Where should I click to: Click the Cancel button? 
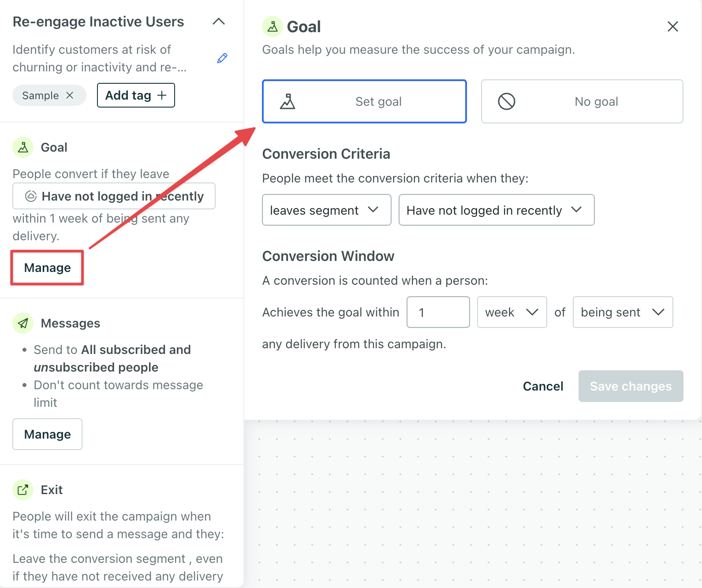543,386
